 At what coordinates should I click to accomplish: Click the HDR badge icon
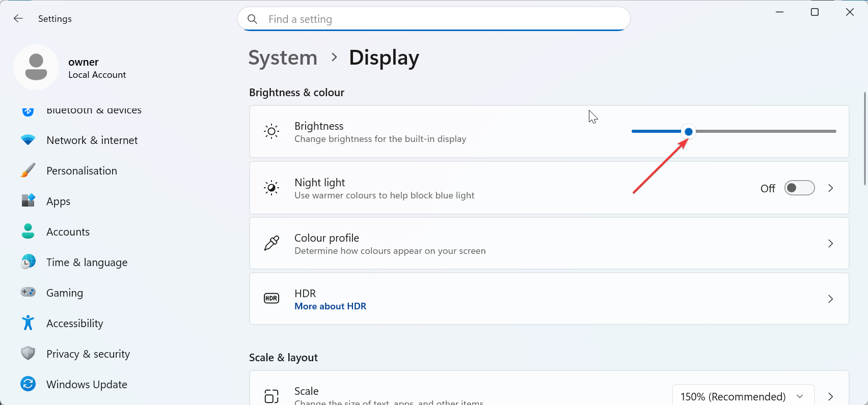[x=272, y=299]
